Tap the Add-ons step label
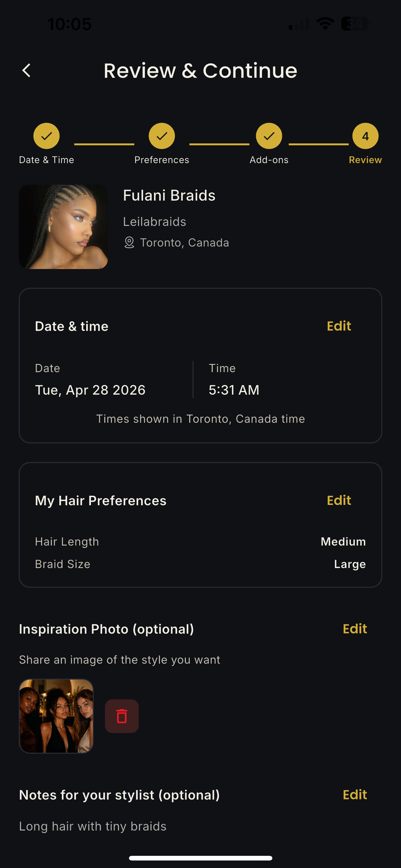Screen dimensions: 401x868 click(269, 160)
